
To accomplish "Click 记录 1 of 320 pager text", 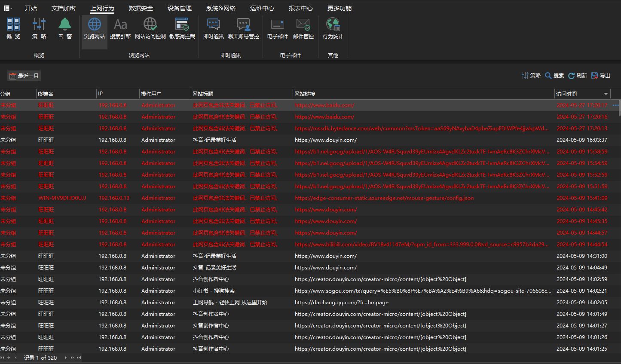I will click(x=40, y=358).
